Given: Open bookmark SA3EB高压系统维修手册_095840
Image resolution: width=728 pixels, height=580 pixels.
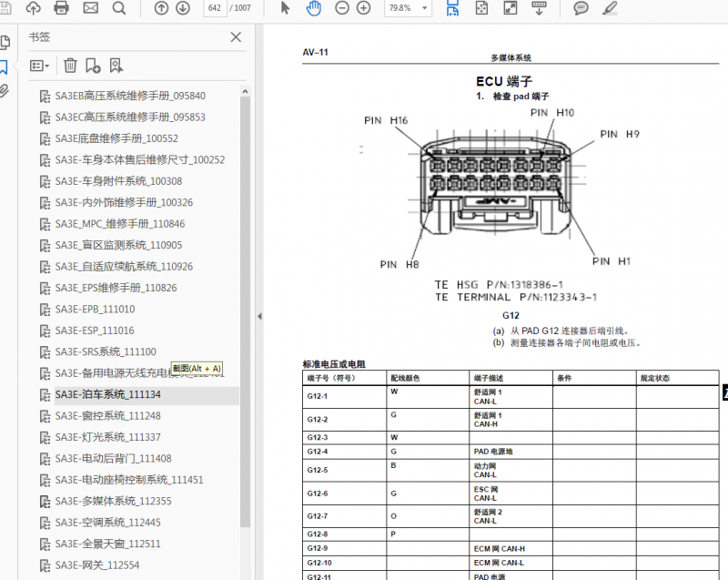Looking at the screenshot, I should tap(130, 97).
